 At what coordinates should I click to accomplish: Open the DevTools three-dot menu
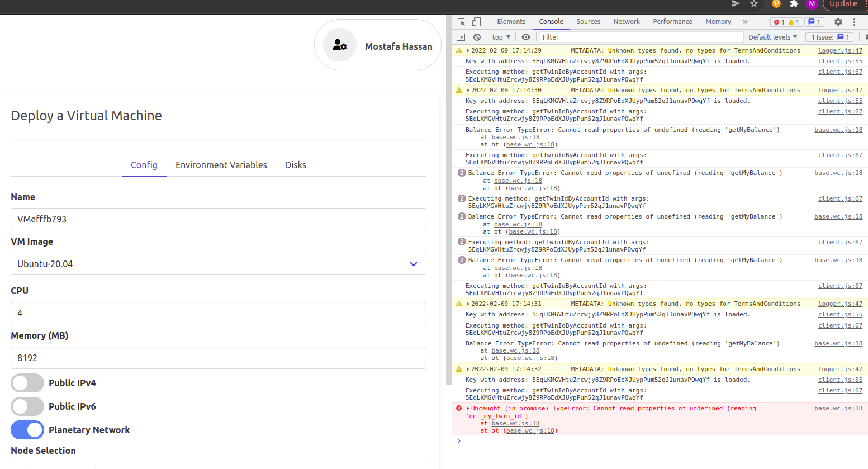[x=854, y=22]
